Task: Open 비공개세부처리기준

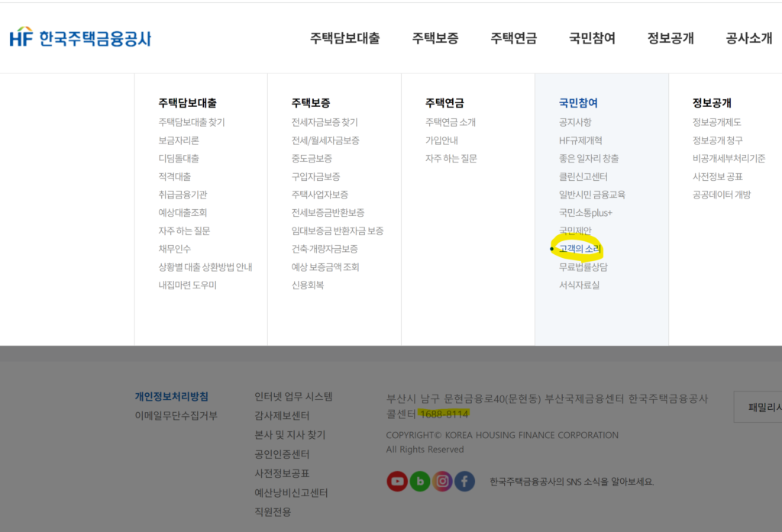Action: 729,159
